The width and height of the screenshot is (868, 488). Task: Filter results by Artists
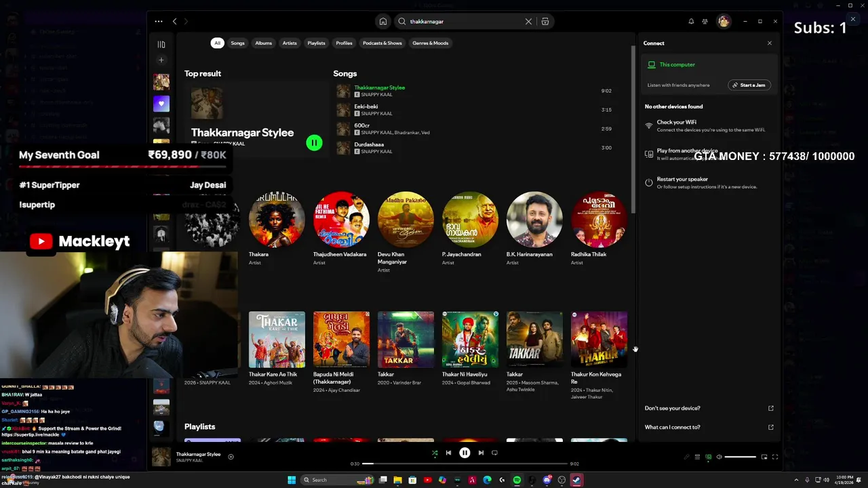click(x=290, y=43)
